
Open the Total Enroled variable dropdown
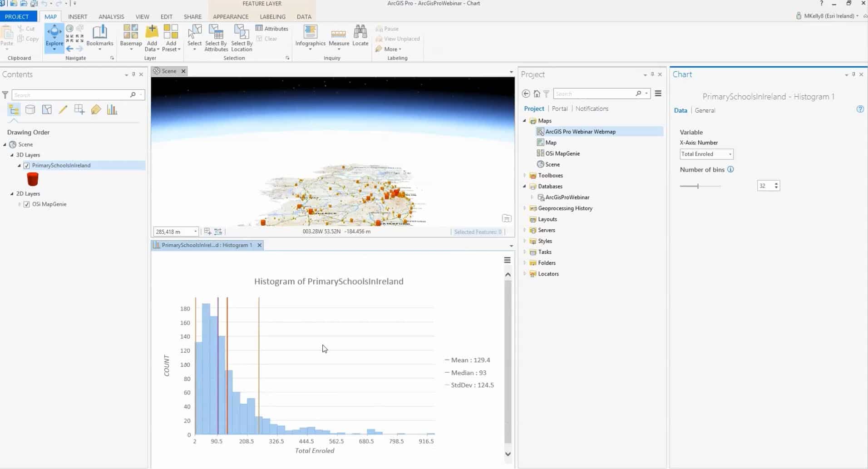point(706,154)
